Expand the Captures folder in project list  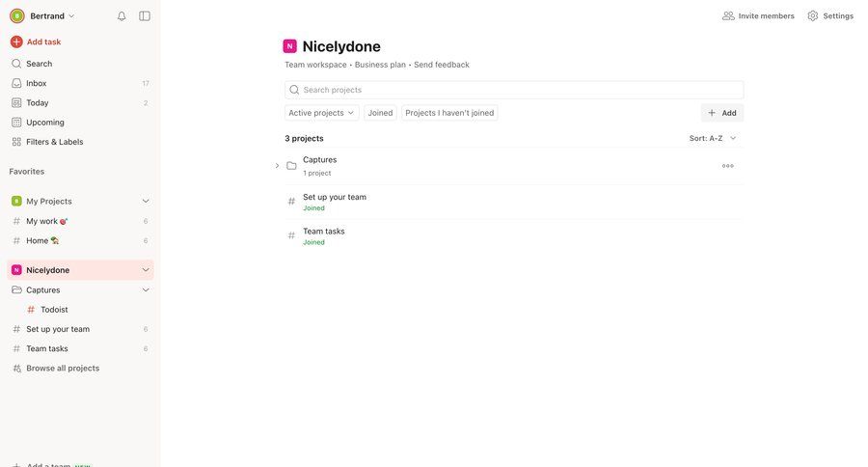277,166
